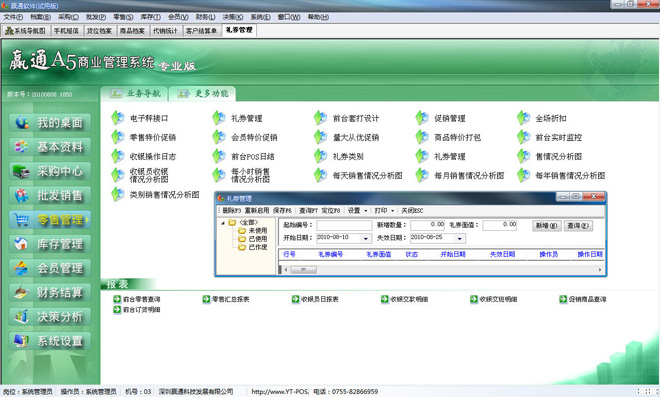Switch to 系统导航图 tab
Screen dimensions: 660x397
click(x=26, y=31)
